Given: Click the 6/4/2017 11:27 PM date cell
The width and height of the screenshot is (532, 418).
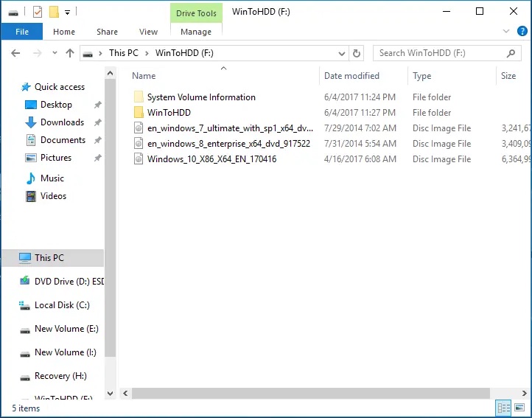Looking at the screenshot, I should tap(360, 112).
